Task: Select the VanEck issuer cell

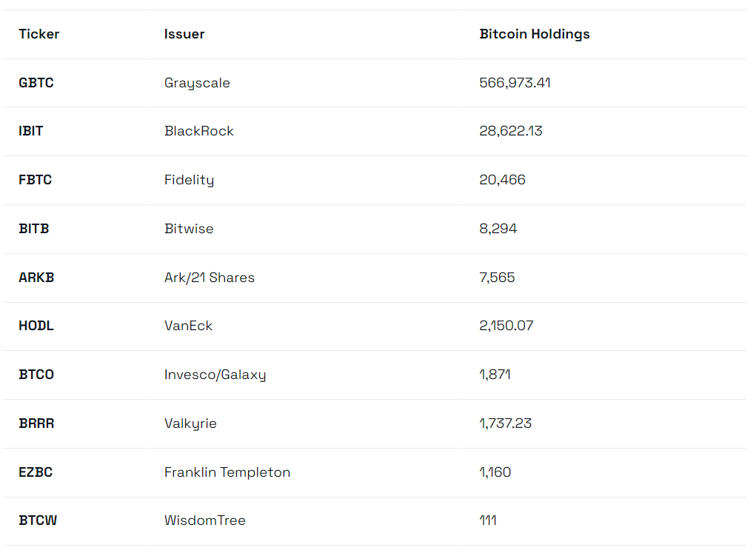Action: point(188,326)
